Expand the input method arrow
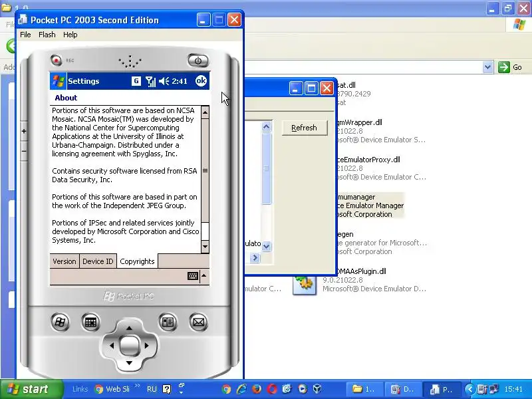 [x=204, y=275]
